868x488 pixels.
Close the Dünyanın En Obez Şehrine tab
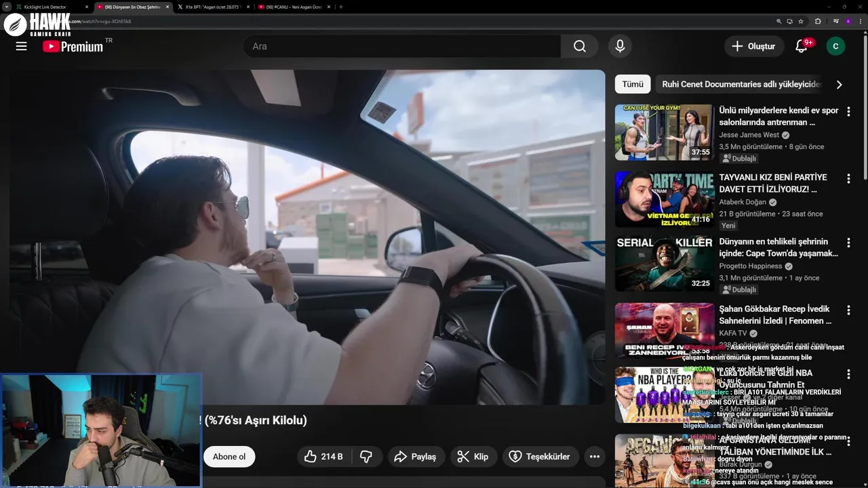[x=167, y=7]
